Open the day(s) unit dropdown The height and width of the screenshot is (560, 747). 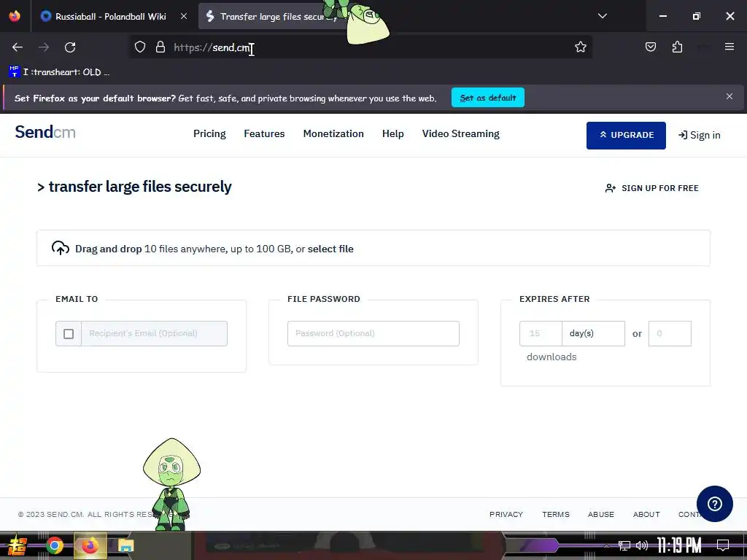pyautogui.click(x=593, y=333)
